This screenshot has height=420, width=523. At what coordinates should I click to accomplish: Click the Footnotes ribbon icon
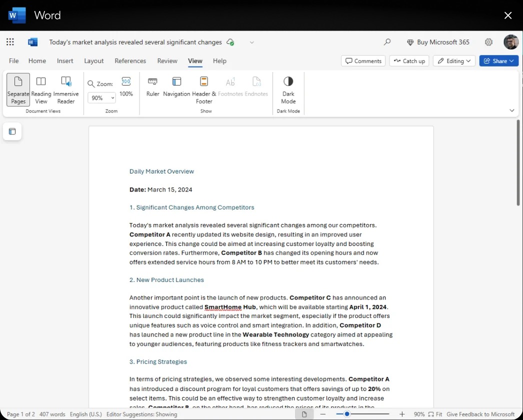(230, 86)
